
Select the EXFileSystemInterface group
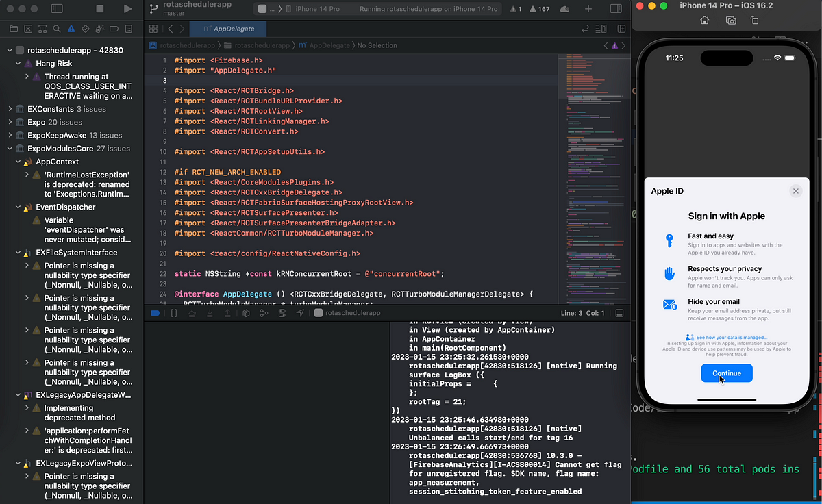76,253
